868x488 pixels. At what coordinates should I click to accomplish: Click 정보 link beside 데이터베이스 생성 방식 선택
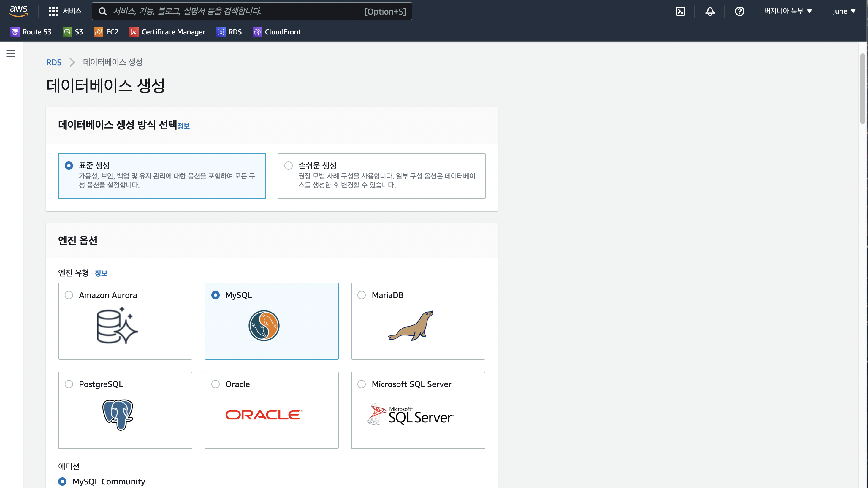(x=184, y=126)
